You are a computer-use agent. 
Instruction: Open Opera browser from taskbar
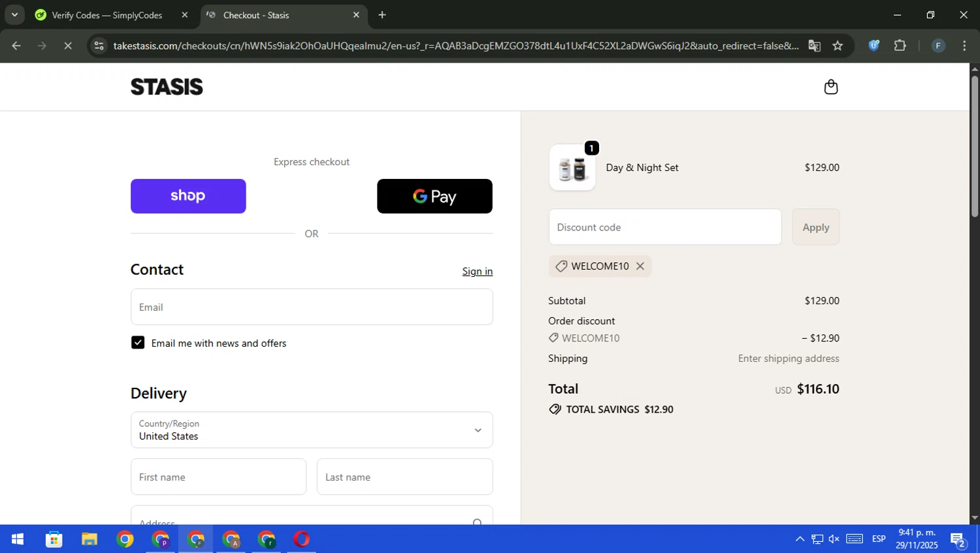[x=302, y=539]
